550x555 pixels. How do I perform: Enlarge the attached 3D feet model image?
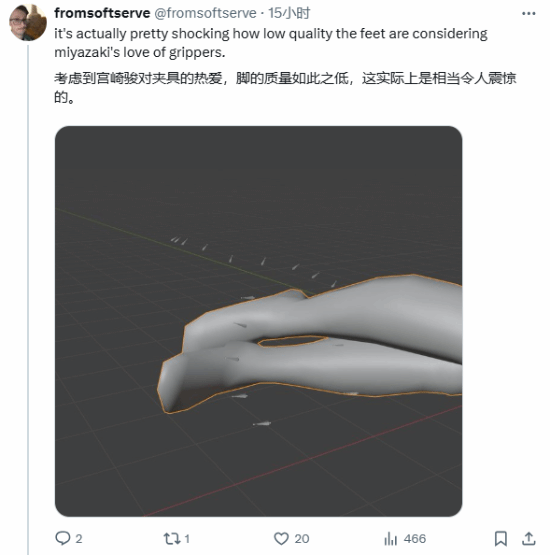[258, 321]
